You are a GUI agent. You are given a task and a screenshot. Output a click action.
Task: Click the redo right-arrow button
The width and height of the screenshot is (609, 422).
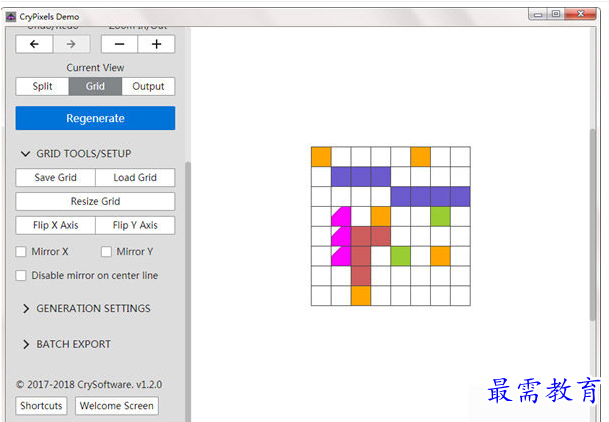[71, 44]
